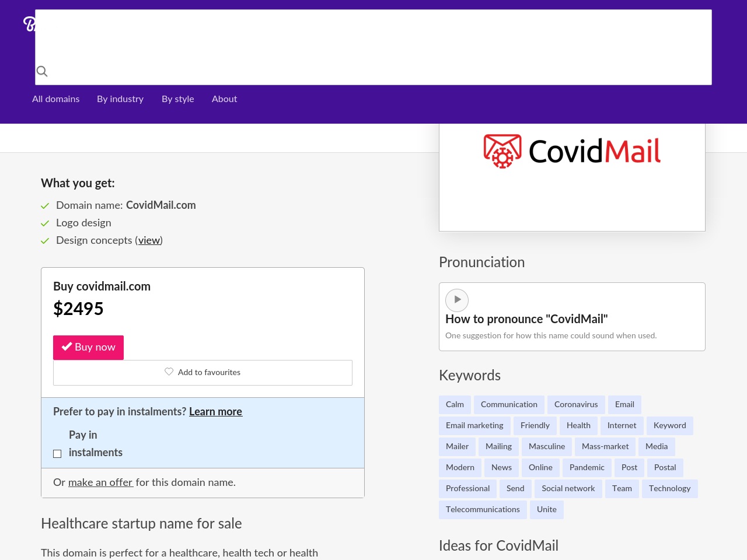Select the Mass-market keyword tag
Image resolution: width=747 pixels, height=560 pixels.
pyautogui.click(x=605, y=447)
